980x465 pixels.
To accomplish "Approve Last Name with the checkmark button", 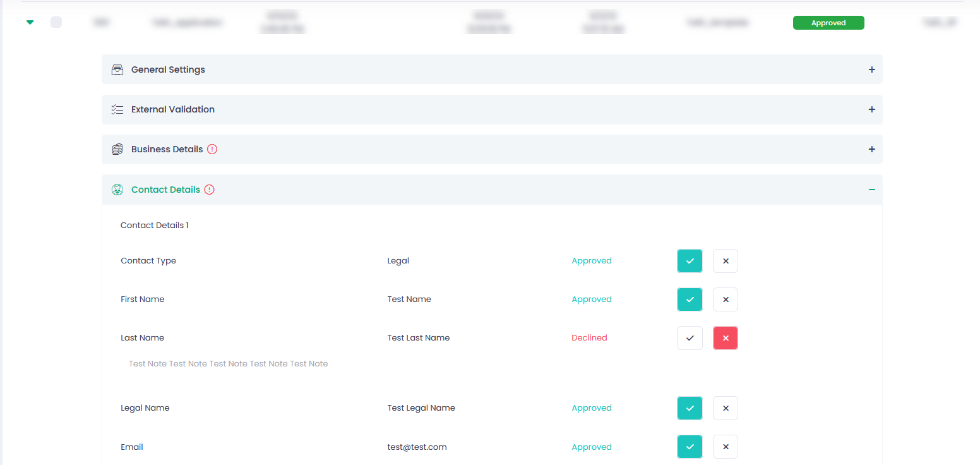I will click(x=690, y=338).
